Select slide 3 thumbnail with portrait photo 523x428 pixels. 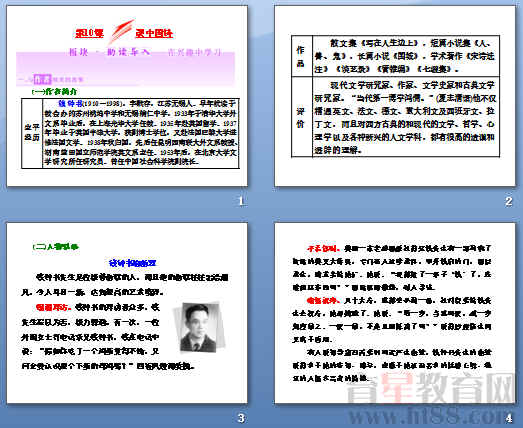127,313
